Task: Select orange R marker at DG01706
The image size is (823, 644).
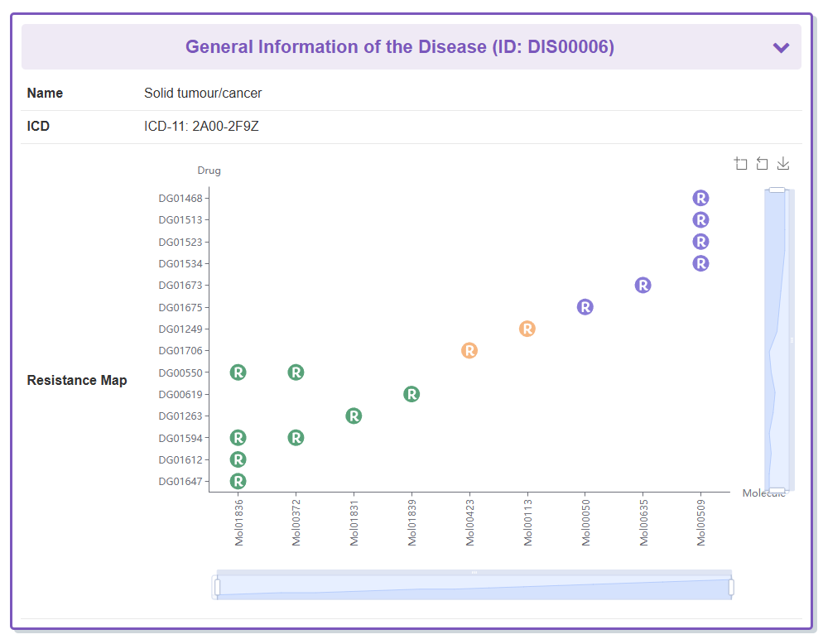Action: tap(469, 351)
